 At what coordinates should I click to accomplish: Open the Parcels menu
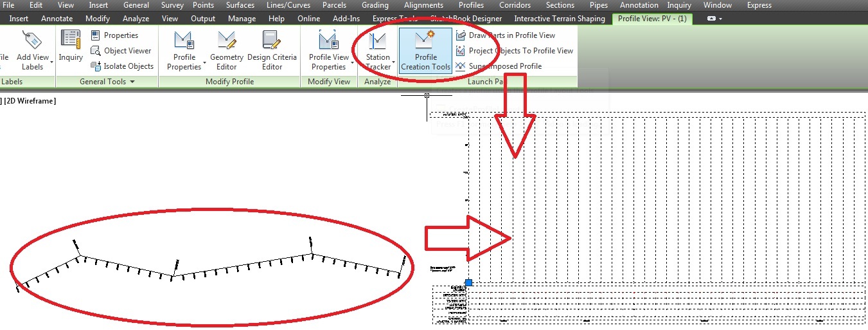pos(334,5)
